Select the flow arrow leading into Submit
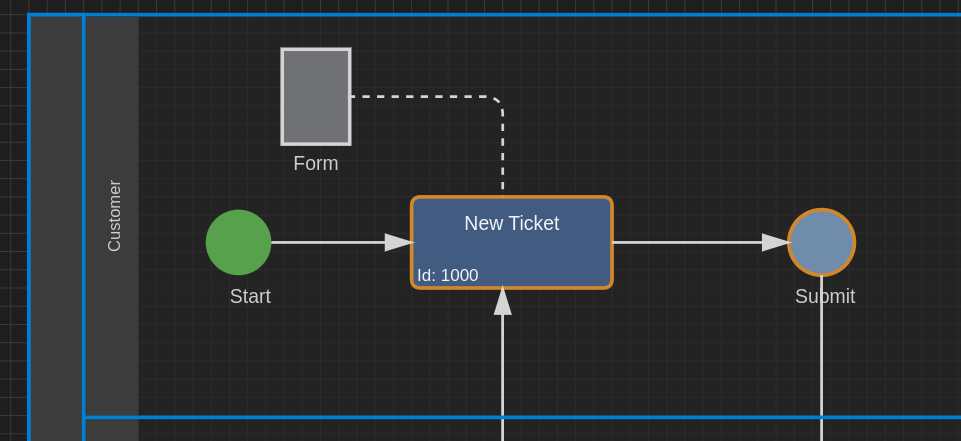Viewport: 961px width, 441px height. 701,243
